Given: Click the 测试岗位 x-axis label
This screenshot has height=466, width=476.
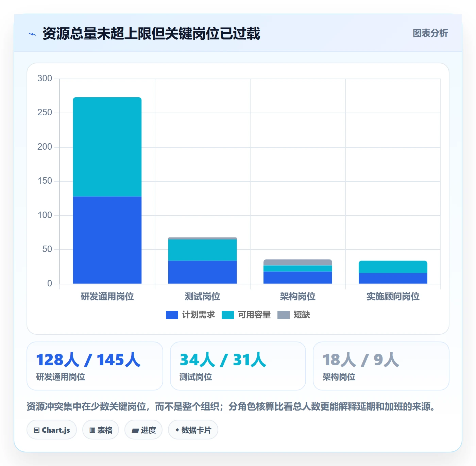Looking at the screenshot, I should pyautogui.click(x=202, y=297).
